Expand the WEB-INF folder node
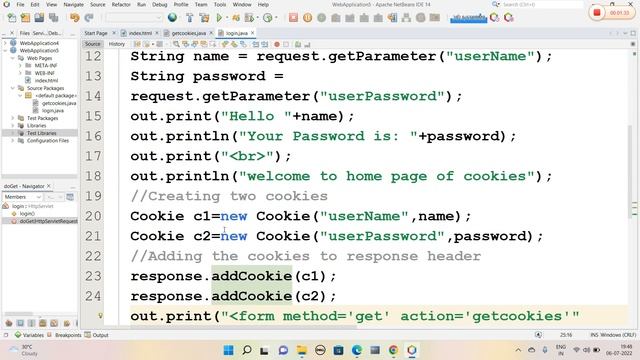The width and height of the screenshot is (640, 360). (20, 73)
